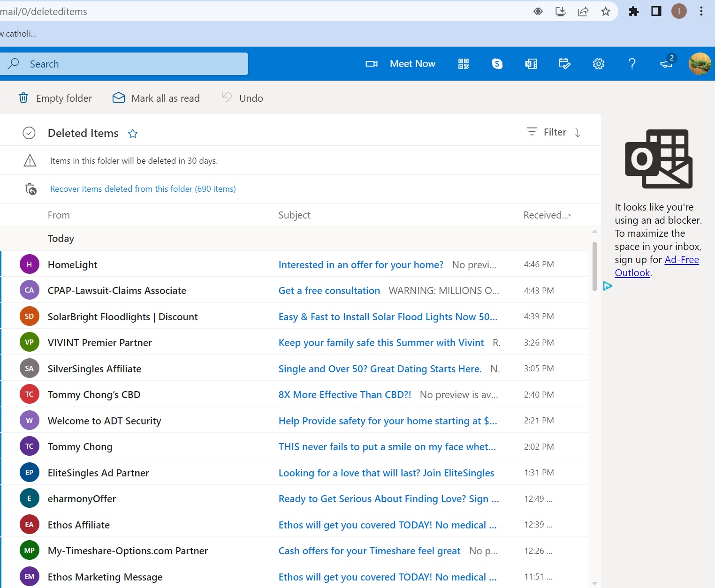The height and width of the screenshot is (588, 715).
Task: Click the Search input field
Action: click(x=124, y=64)
